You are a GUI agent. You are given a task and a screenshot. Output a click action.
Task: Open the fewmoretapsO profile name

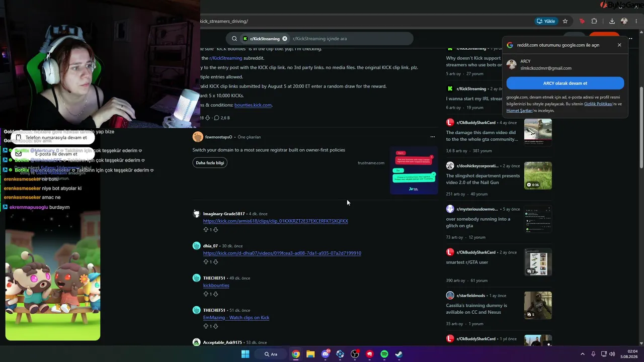(219, 137)
